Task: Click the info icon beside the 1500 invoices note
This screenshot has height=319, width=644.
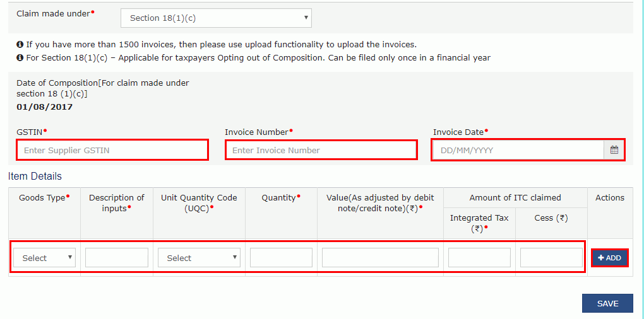Action: tap(20, 45)
